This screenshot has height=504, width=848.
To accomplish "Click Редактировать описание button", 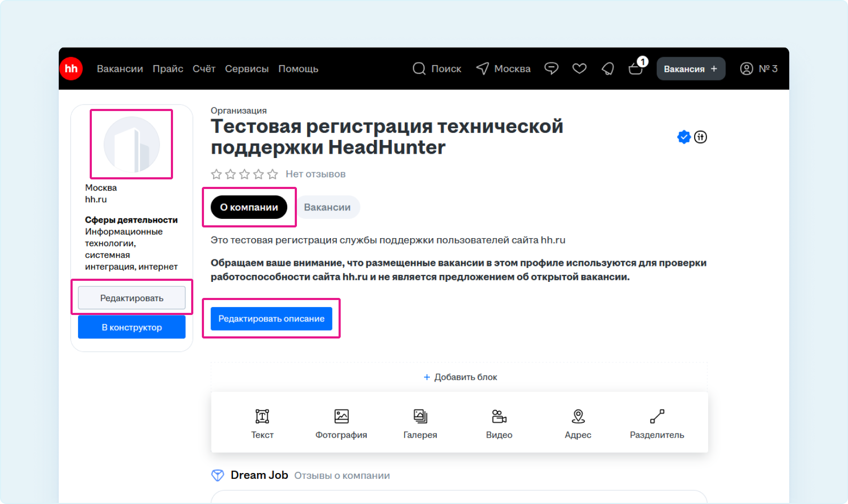I will tap(271, 319).
